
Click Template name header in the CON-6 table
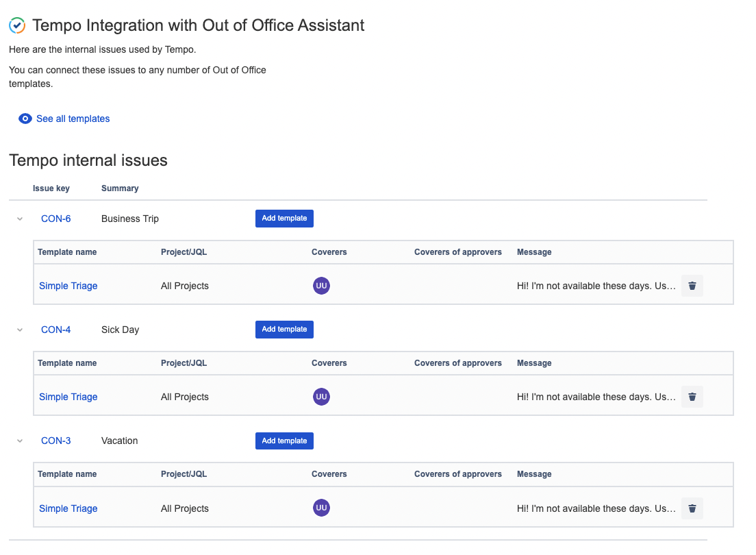(67, 252)
